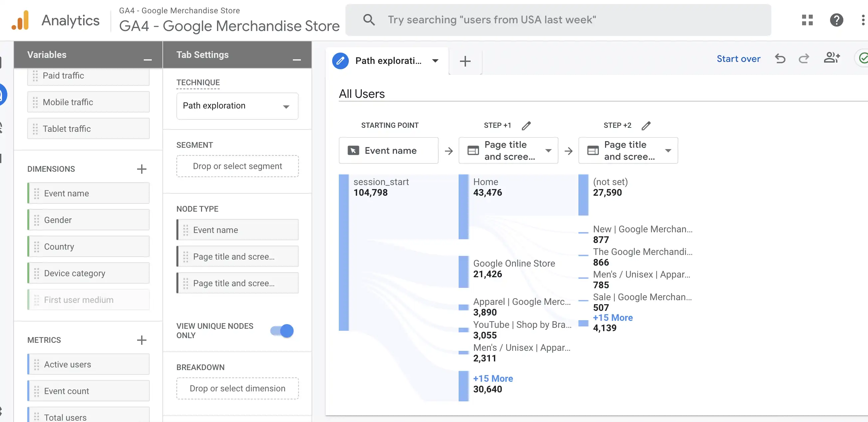The image size is (868, 422).
Task: Click the Path exploration tab pencil icon
Action: click(x=340, y=61)
